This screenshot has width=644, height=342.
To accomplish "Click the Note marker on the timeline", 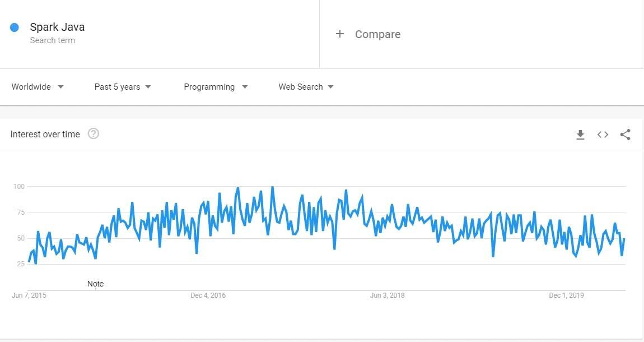I will 95,284.
